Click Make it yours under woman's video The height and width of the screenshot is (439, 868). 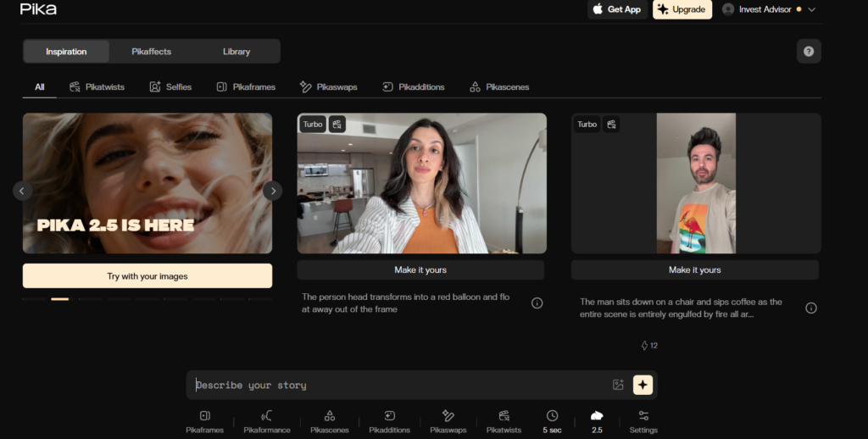pos(420,270)
